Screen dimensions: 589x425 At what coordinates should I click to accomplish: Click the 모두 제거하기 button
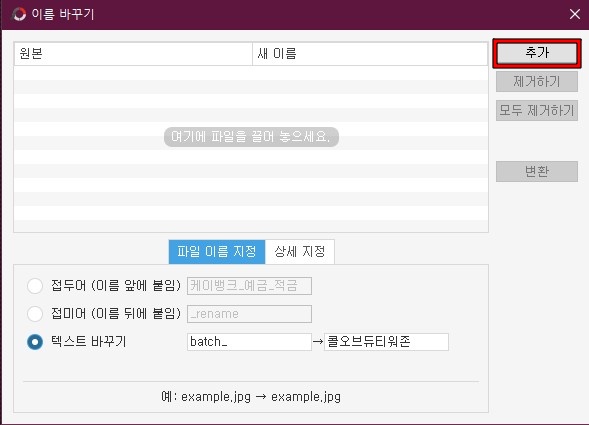[x=537, y=110]
